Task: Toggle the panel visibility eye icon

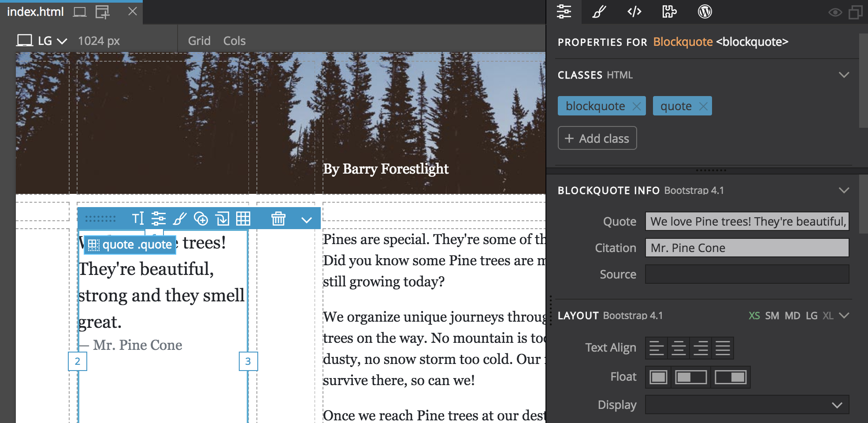Action: pos(835,12)
